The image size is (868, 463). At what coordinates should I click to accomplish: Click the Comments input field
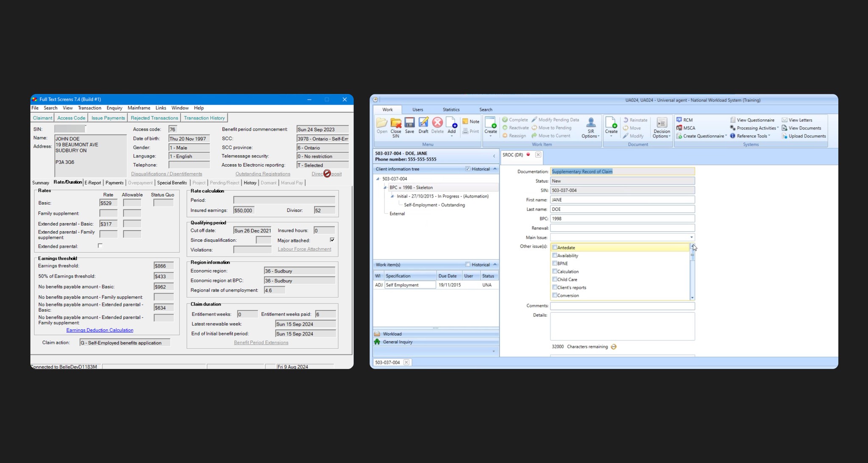(x=622, y=306)
